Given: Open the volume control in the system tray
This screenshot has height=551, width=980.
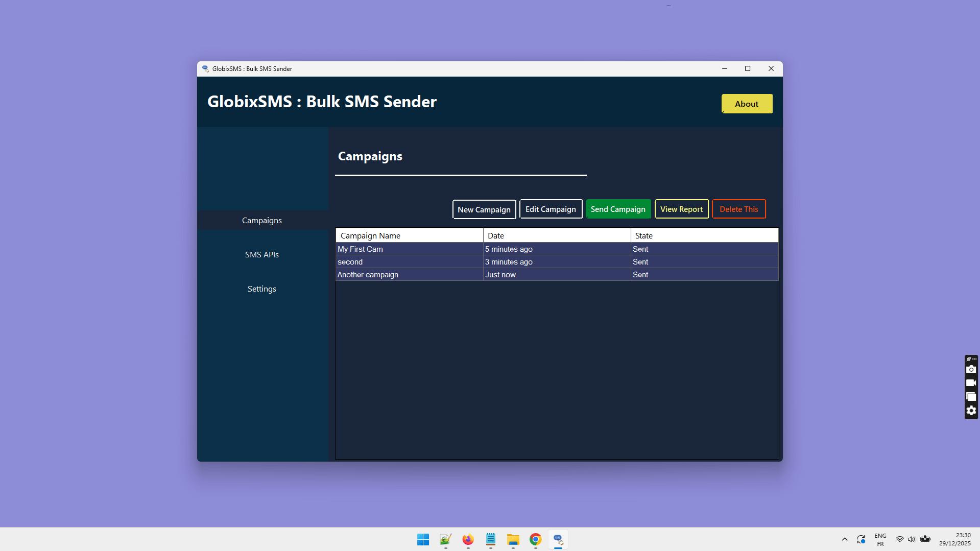Looking at the screenshot, I should [912, 539].
